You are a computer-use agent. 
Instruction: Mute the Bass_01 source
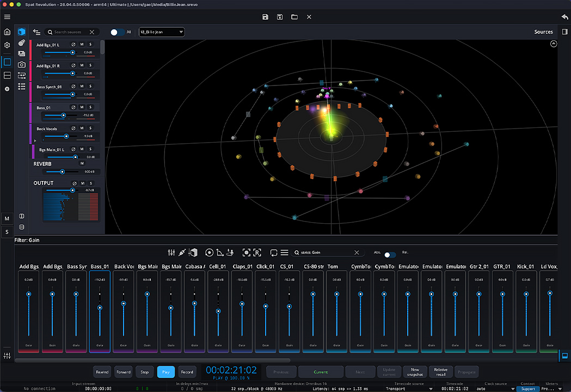pos(82,107)
